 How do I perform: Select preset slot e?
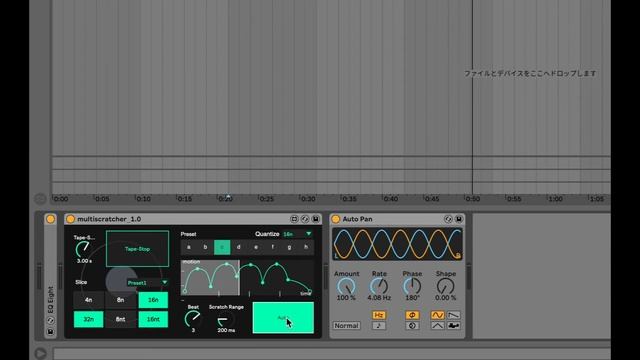click(x=256, y=247)
